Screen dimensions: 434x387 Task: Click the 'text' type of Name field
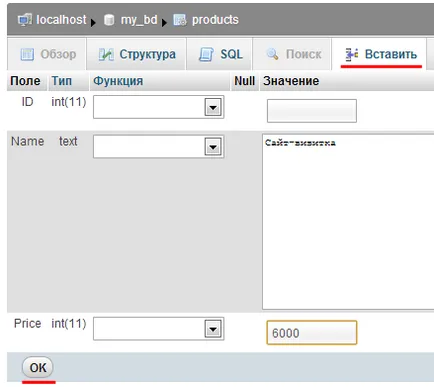(68, 141)
